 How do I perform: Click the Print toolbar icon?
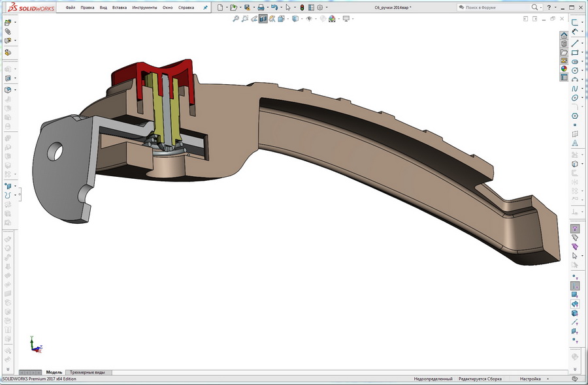(261, 7)
